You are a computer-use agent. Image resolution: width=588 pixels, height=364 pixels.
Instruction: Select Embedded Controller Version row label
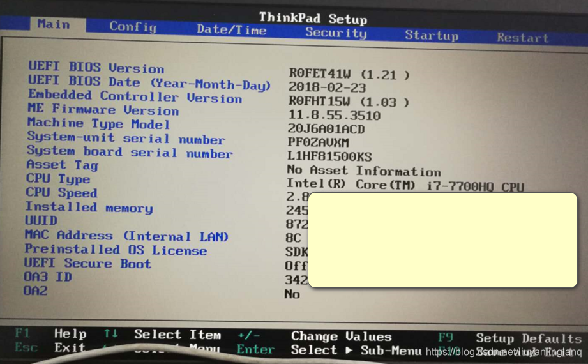coord(135,96)
